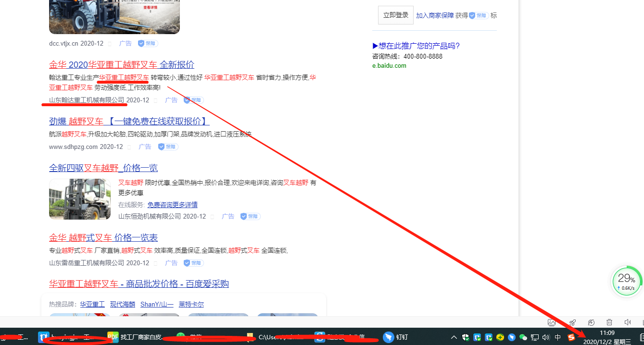The width and height of the screenshot is (644, 345).
Task: Open 华亚重工越野叉车 商品批发价格 百度爱采购 link
Action: click(139, 284)
